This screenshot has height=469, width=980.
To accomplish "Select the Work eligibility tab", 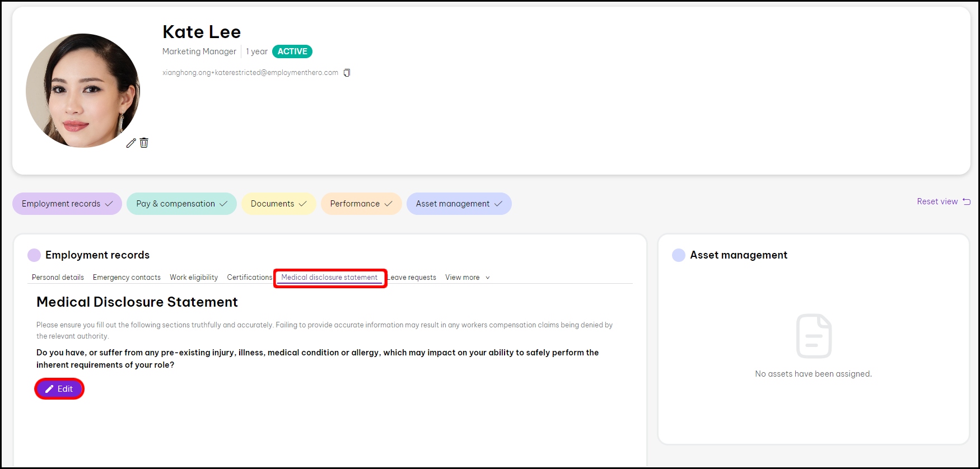I will point(194,278).
